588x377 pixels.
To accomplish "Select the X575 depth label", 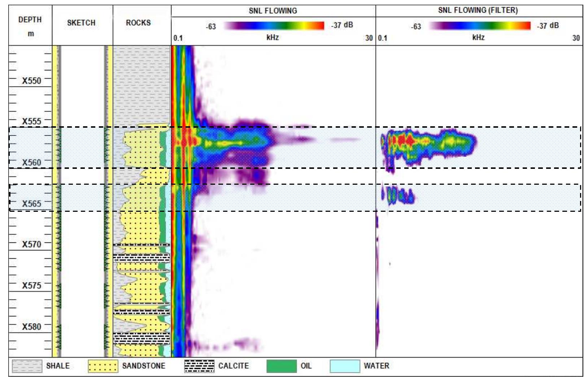I will [31, 286].
